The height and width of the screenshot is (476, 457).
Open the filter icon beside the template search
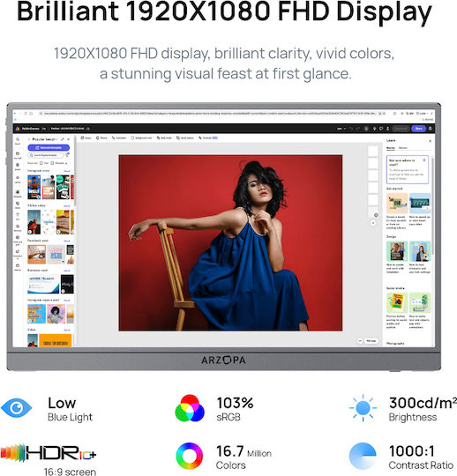click(67, 155)
